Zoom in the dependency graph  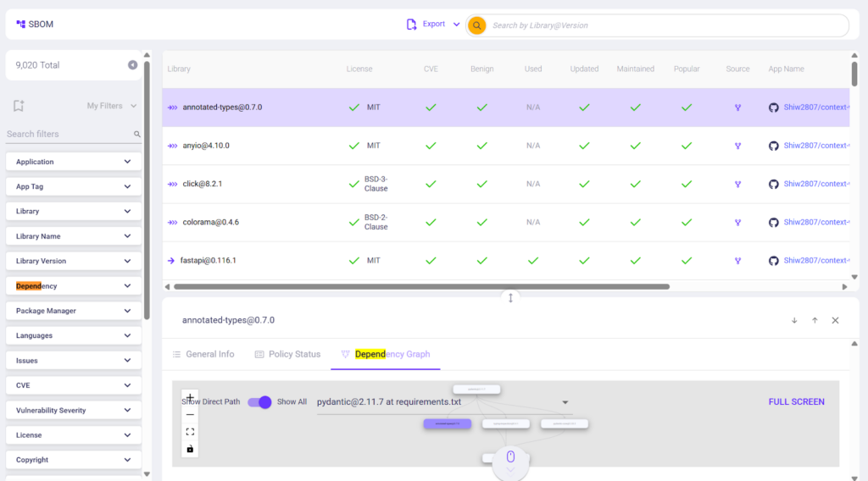190,397
